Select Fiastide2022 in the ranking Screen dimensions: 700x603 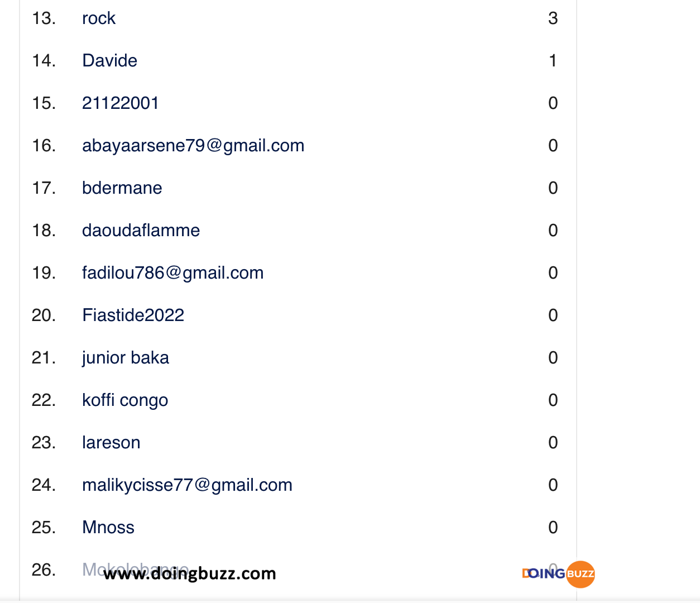pos(133,315)
